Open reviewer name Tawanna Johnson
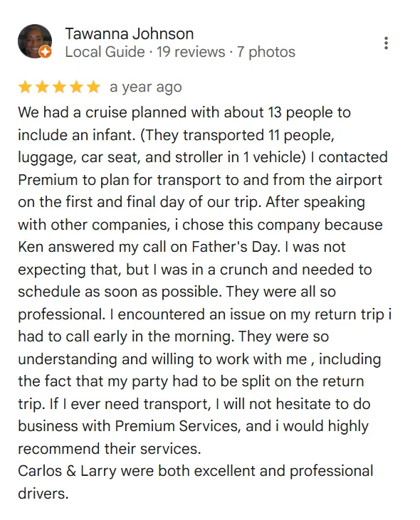The height and width of the screenshot is (520, 420). coord(130,34)
